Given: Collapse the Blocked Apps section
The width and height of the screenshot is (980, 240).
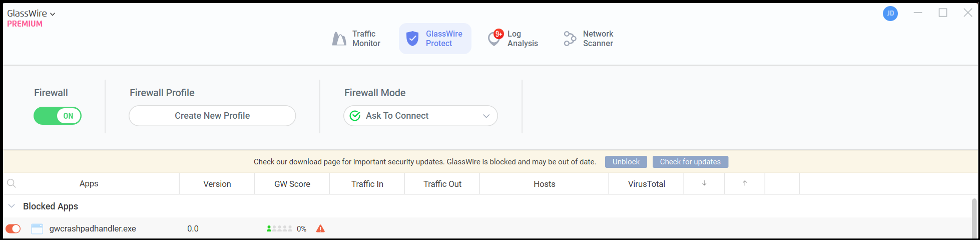Looking at the screenshot, I should (x=12, y=206).
